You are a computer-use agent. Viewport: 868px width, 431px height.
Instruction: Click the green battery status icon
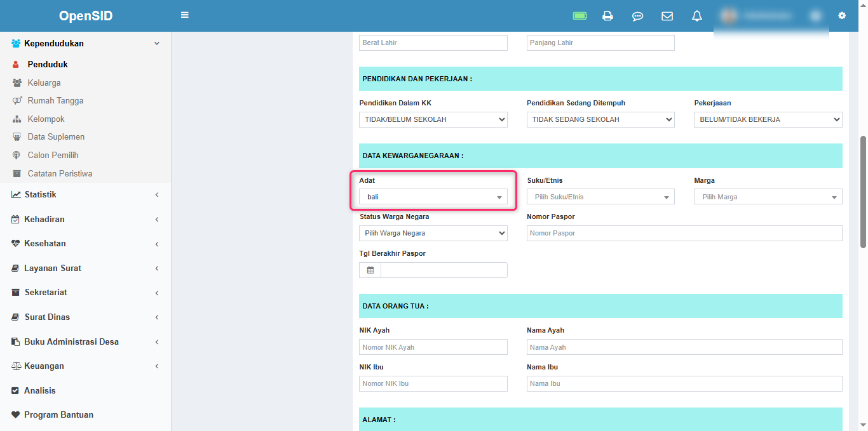[580, 16]
